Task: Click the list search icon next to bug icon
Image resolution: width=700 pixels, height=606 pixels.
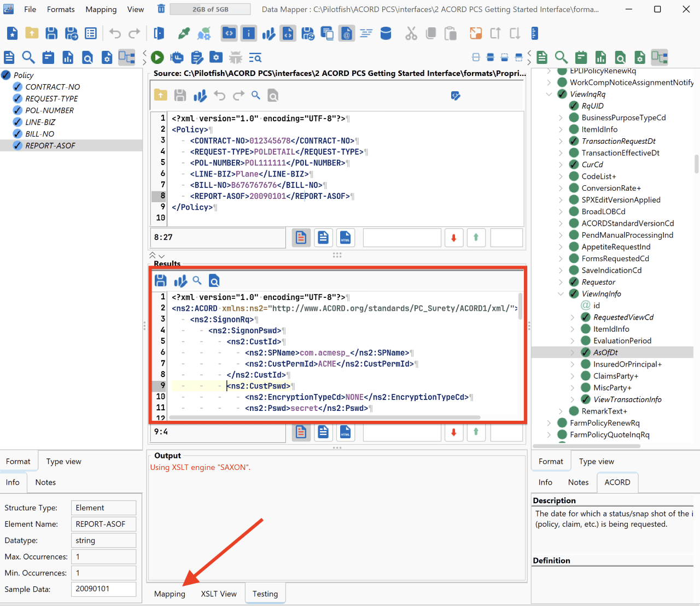Action: coord(255,57)
